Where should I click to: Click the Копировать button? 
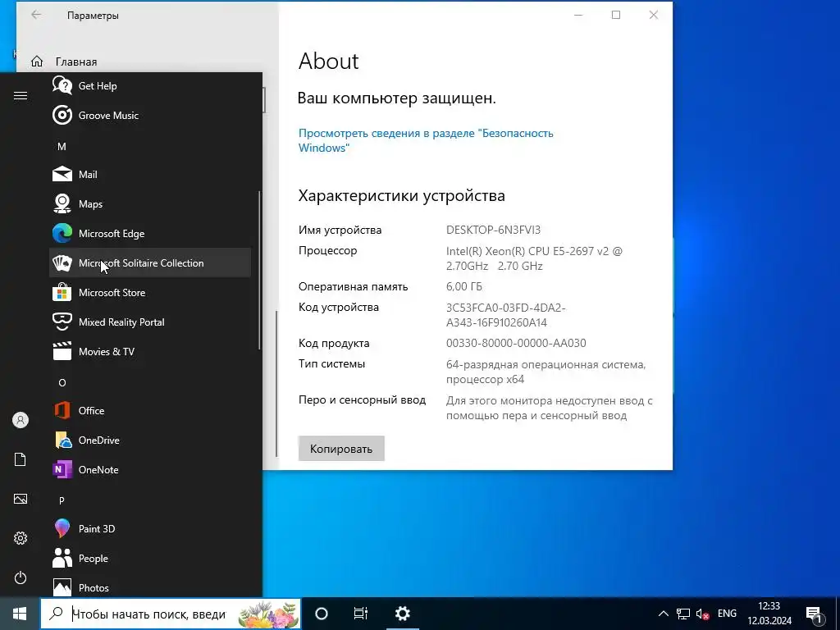341,449
